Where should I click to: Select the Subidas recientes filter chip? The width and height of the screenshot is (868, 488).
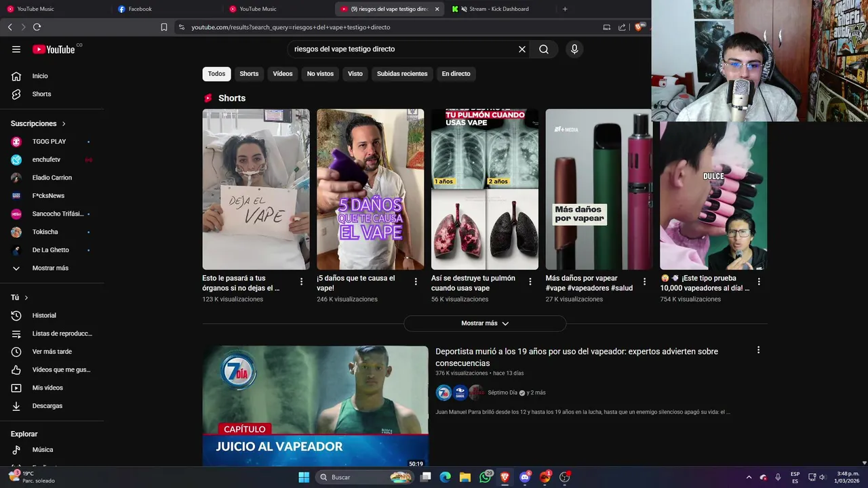pos(402,74)
